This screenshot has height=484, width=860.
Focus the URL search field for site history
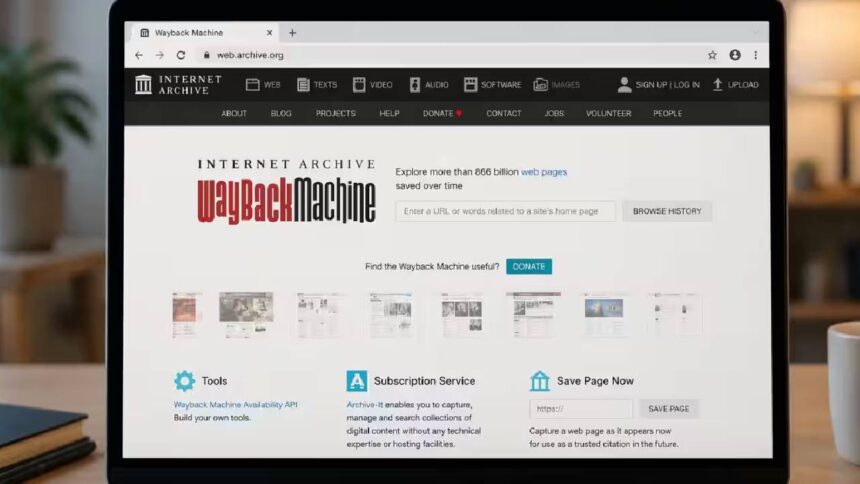tap(505, 211)
